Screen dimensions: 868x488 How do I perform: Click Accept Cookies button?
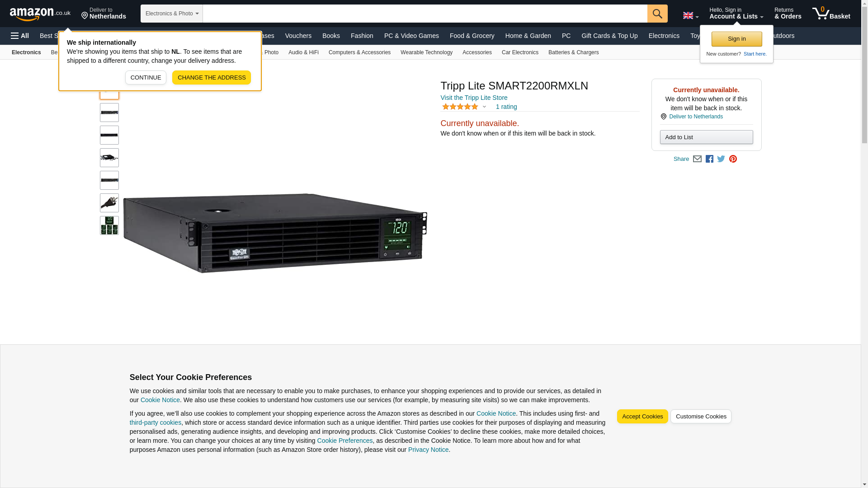pyautogui.click(x=642, y=417)
